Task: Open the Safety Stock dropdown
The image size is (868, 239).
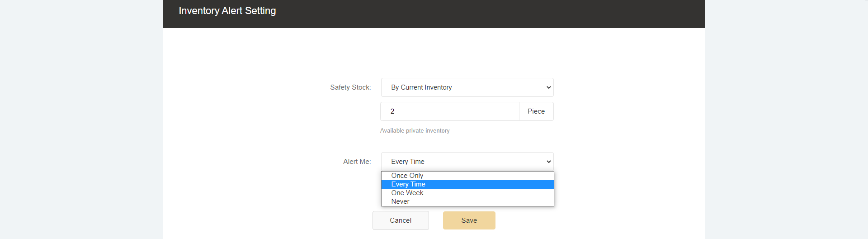Action: (x=467, y=87)
